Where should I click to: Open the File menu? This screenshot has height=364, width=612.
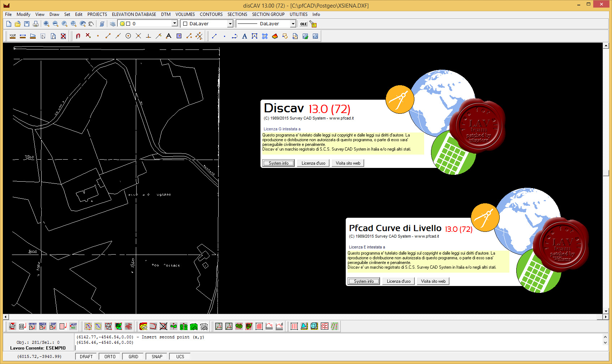coord(8,14)
